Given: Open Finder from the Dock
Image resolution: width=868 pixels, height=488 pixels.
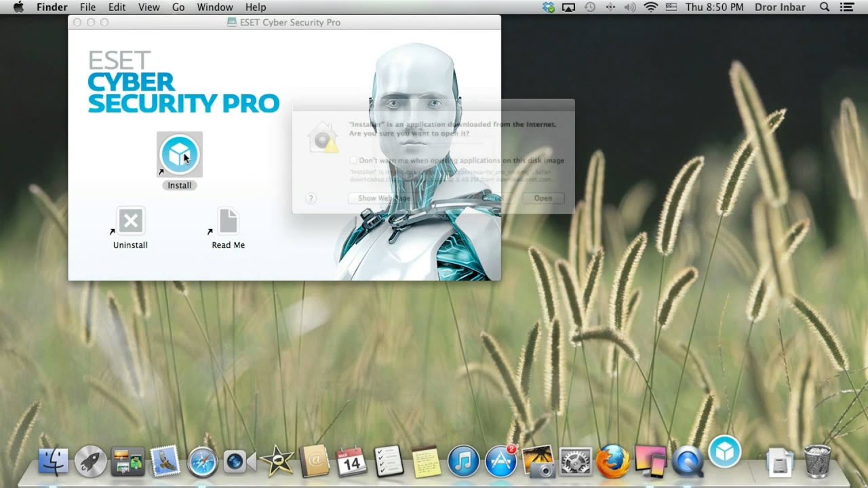Looking at the screenshot, I should [53, 461].
